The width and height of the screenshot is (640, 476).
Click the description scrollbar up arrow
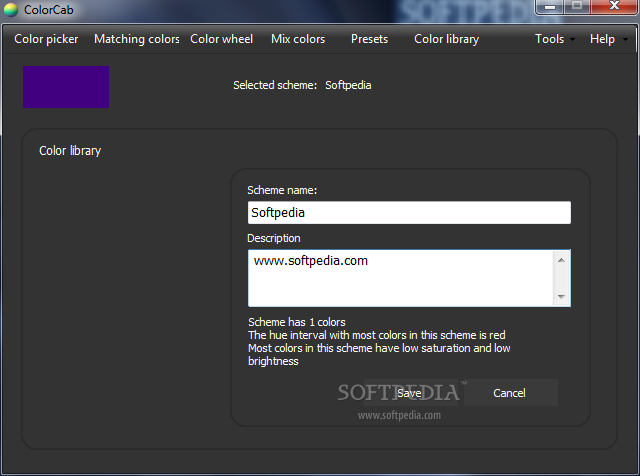tap(561, 260)
